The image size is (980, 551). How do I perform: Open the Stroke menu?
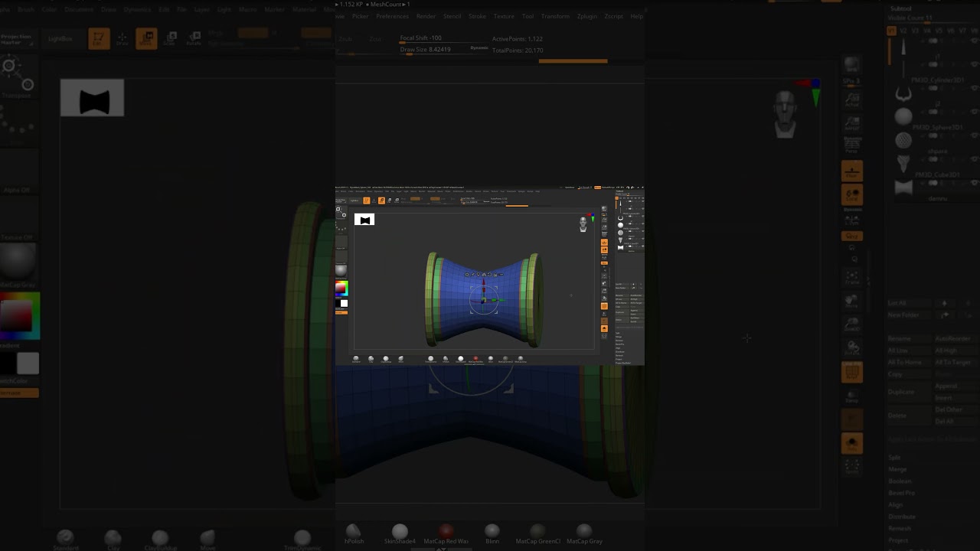click(x=477, y=16)
